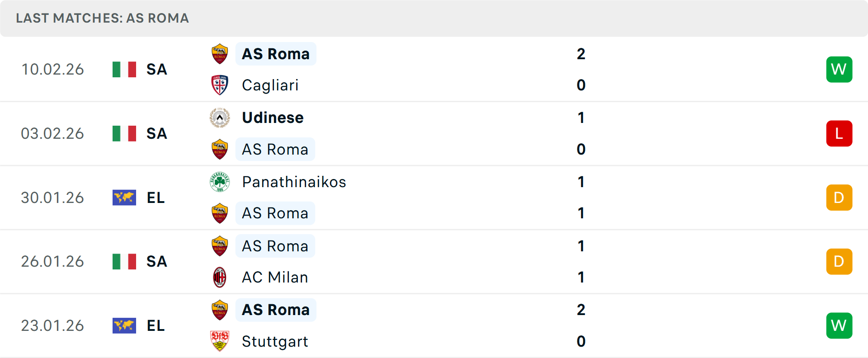Screen dimensions: 868x358
Task: Click the AS Roma crest next to Cagliari match
Action: point(219,53)
